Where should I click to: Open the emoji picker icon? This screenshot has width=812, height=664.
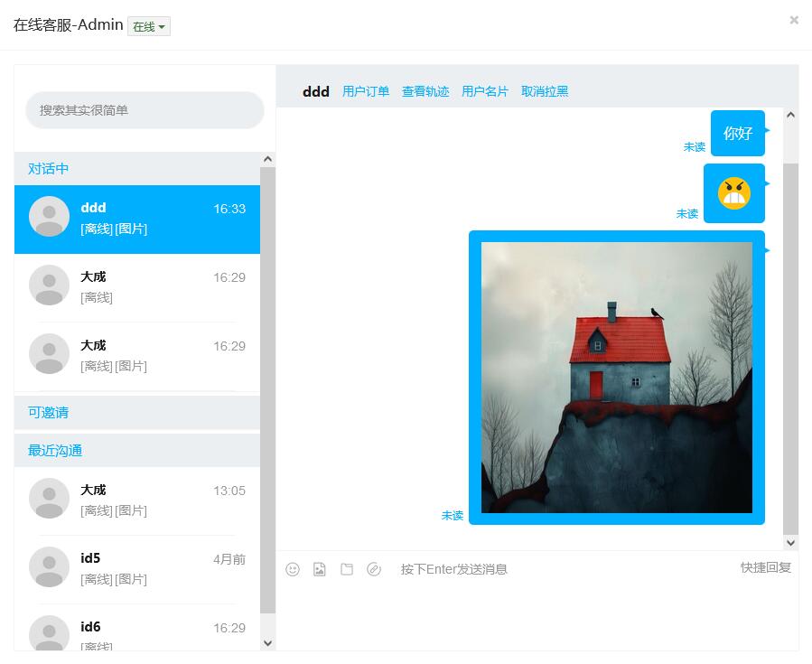(x=293, y=569)
